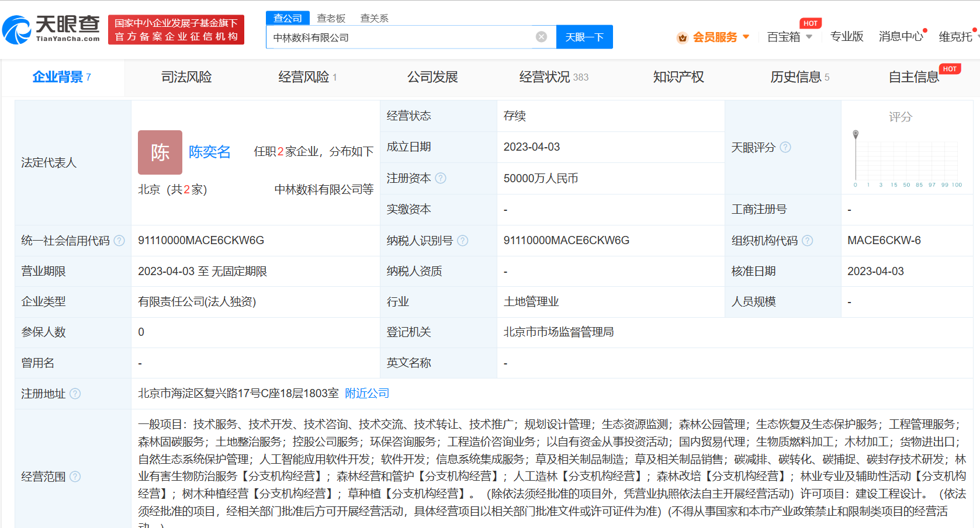Open the 司法风险 tab
The width and height of the screenshot is (980, 528).
(x=186, y=77)
